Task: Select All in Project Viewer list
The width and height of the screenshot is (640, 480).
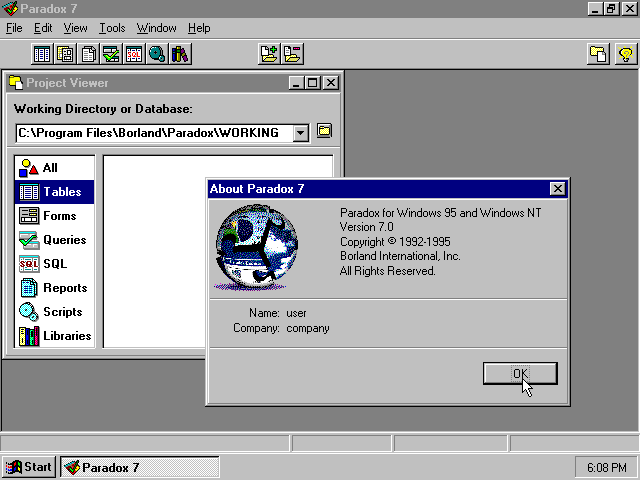Action: click(54, 168)
